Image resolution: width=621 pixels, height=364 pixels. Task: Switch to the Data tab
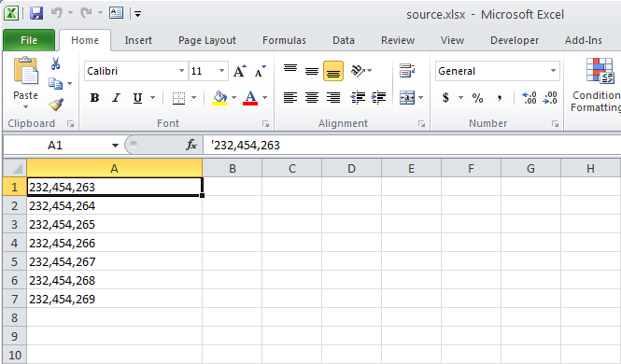tap(344, 40)
